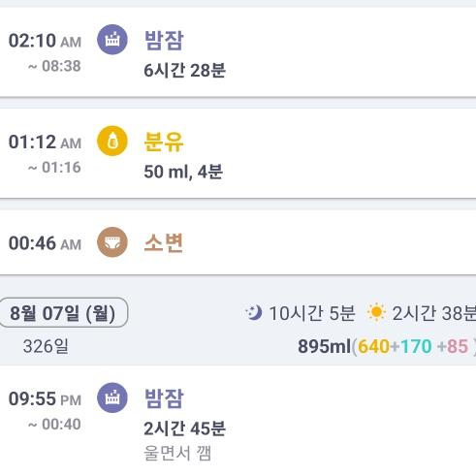Tap the 895ml daily total
The width and height of the screenshot is (476, 476).
324,346
